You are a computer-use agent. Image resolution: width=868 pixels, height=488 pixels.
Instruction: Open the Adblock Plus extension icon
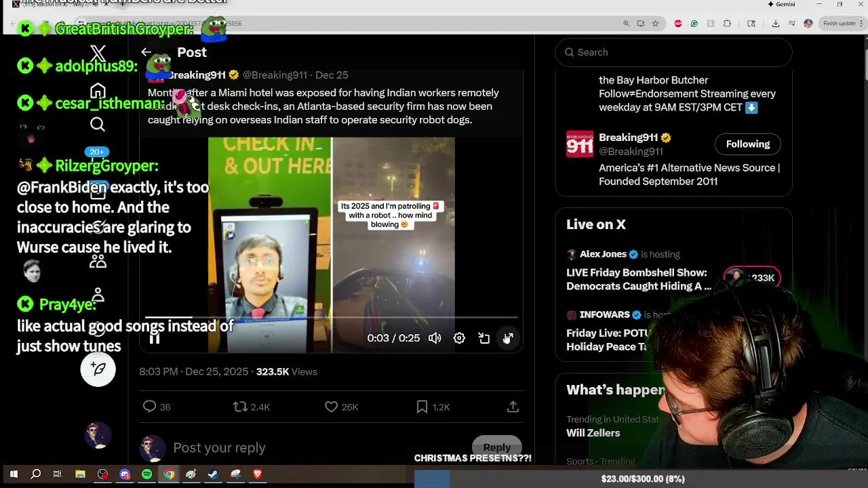point(678,23)
